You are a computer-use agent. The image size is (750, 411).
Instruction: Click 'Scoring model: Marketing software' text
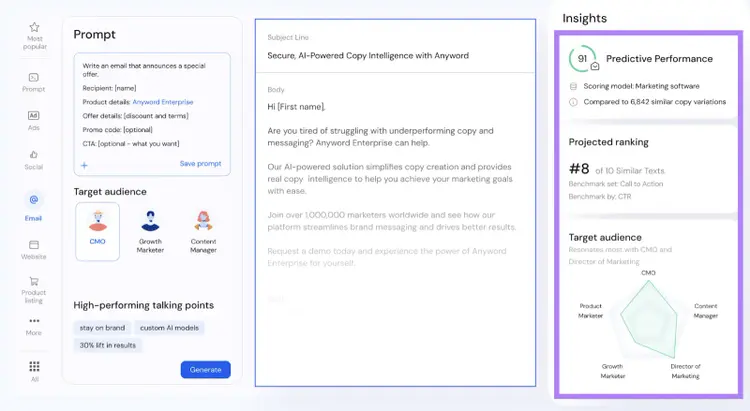coord(641,86)
